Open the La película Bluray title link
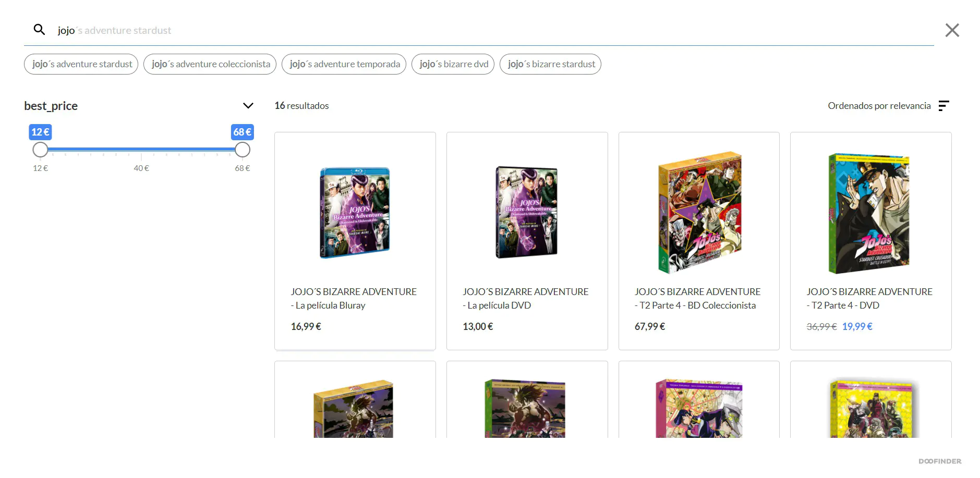980x478 pixels. tap(354, 299)
